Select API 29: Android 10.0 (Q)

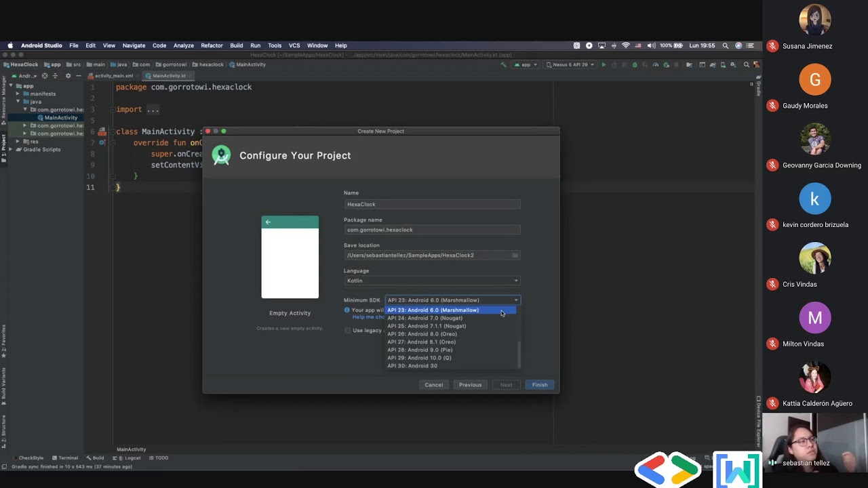[451, 358]
